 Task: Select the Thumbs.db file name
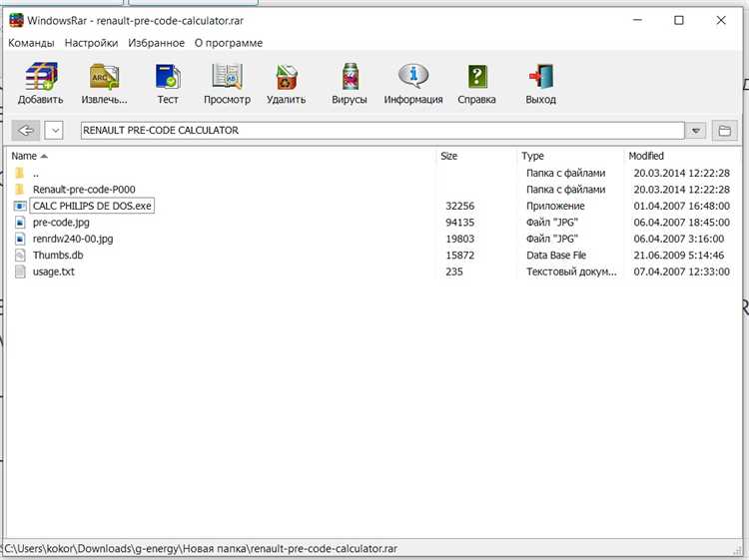58,255
